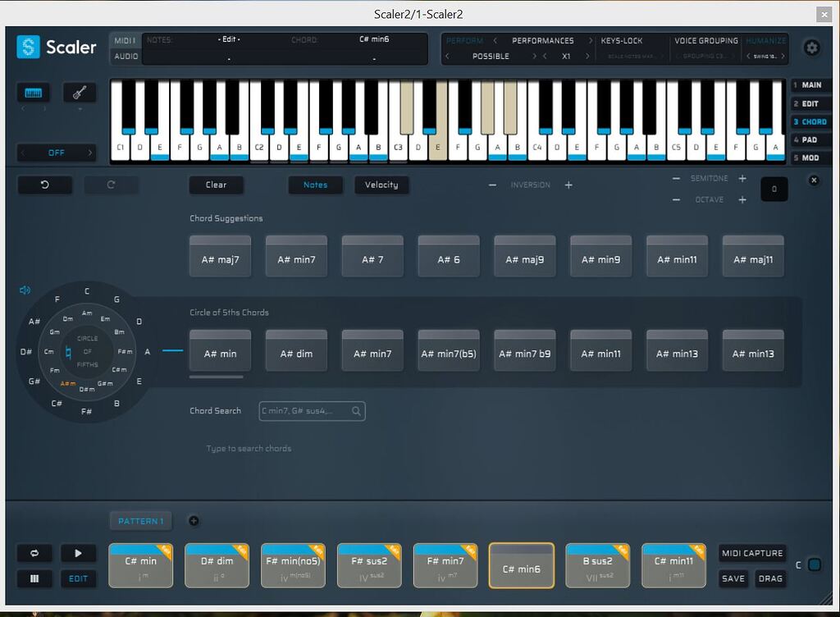Click the undo arrow icon
This screenshot has width=840, height=617.
tap(44, 185)
